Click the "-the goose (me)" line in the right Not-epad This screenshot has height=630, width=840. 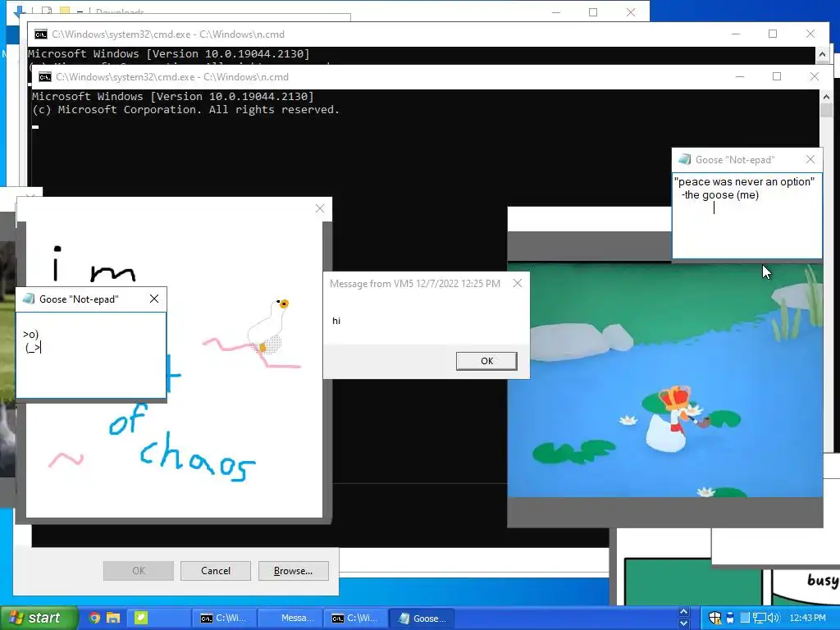pyautogui.click(x=720, y=195)
